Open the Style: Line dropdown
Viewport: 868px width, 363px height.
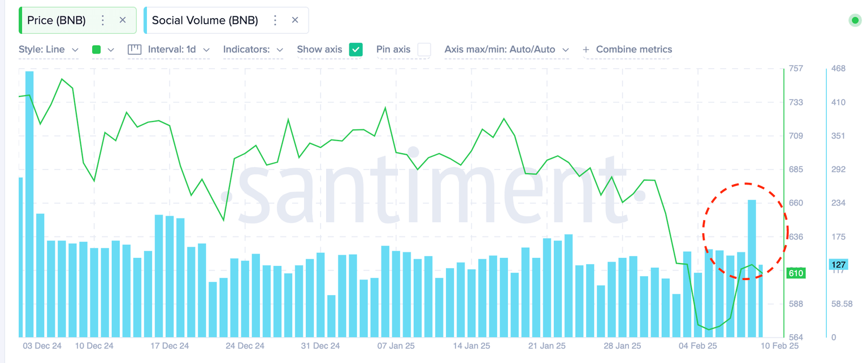pyautogui.click(x=49, y=50)
